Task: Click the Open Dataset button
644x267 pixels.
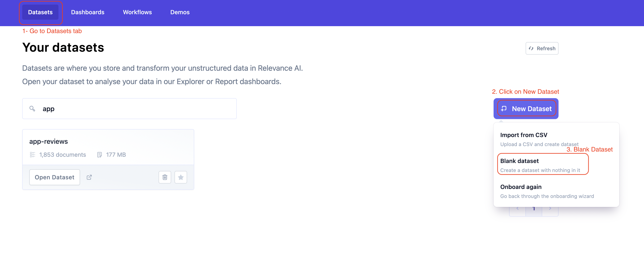Action: [54, 177]
